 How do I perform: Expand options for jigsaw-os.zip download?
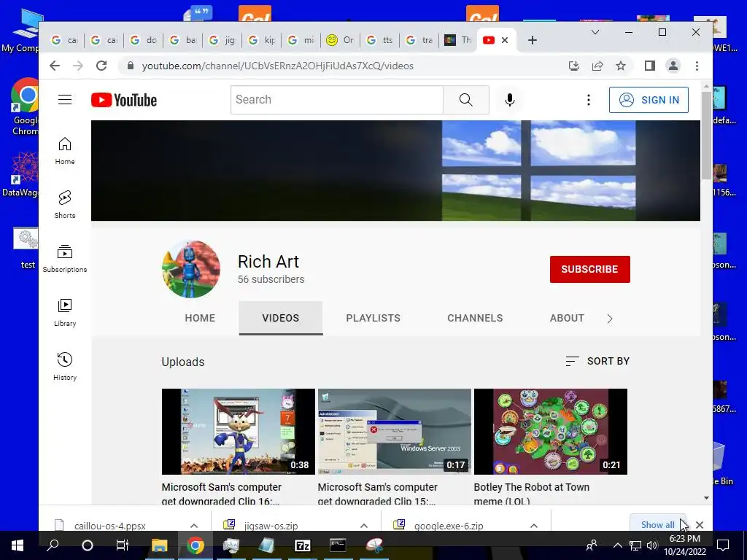point(364,526)
